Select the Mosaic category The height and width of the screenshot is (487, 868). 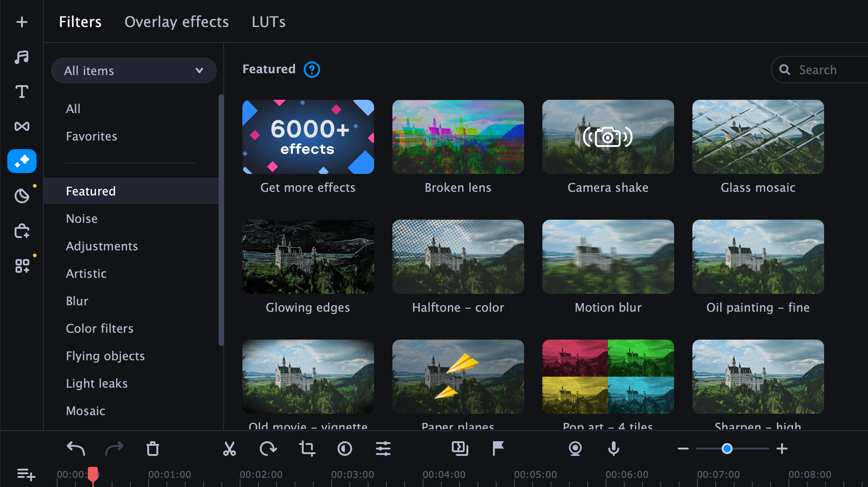click(x=86, y=411)
